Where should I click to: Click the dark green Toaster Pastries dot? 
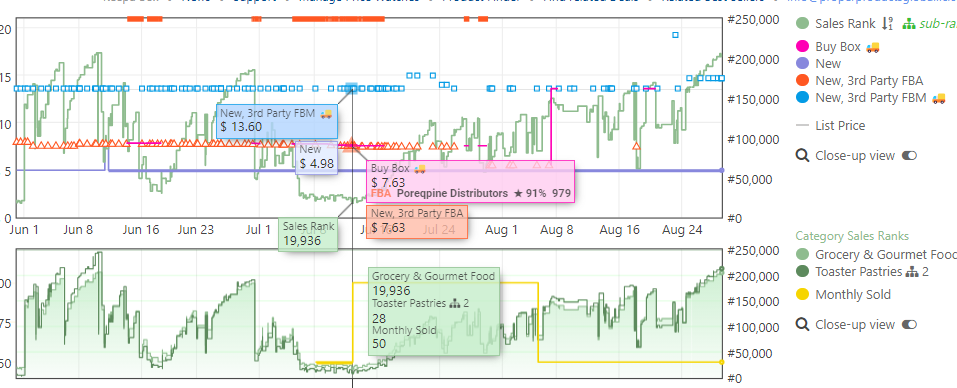click(803, 271)
